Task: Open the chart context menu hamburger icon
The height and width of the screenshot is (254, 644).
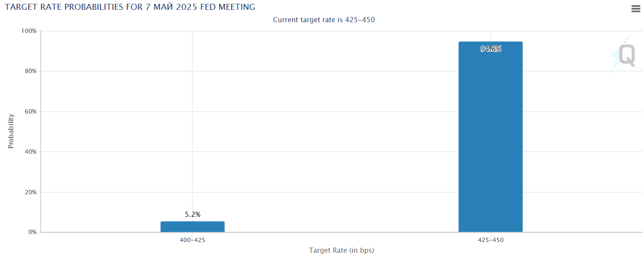Action: (x=635, y=9)
